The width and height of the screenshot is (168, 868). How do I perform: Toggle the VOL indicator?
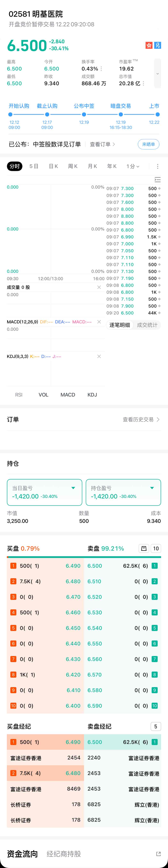coord(43,395)
